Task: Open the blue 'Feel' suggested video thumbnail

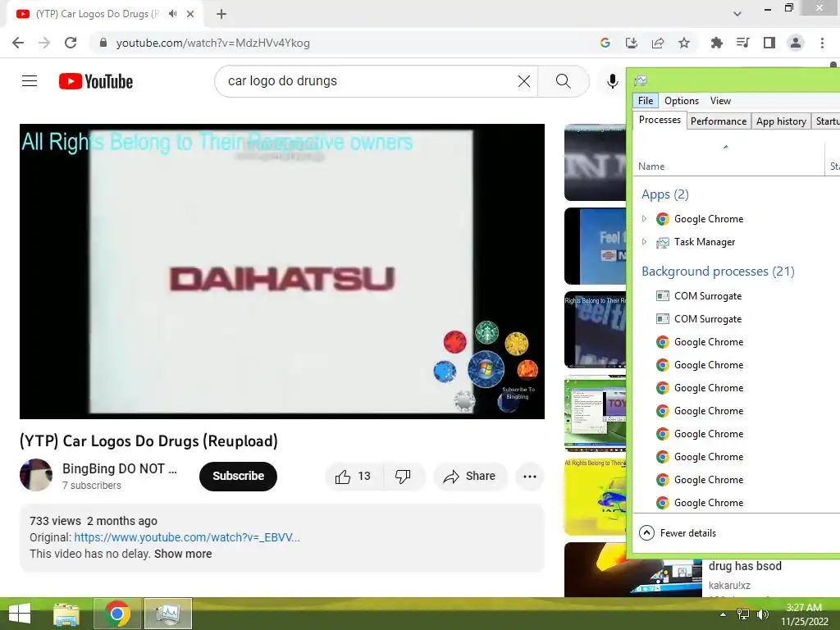Action: click(x=596, y=246)
